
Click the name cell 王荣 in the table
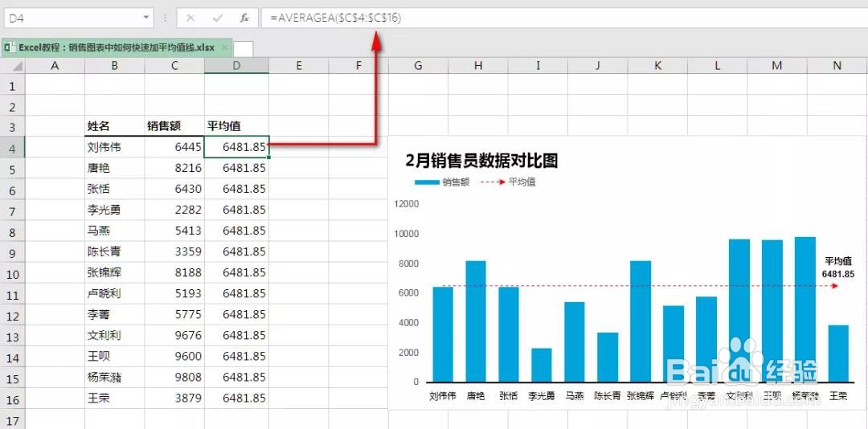(x=115, y=398)
